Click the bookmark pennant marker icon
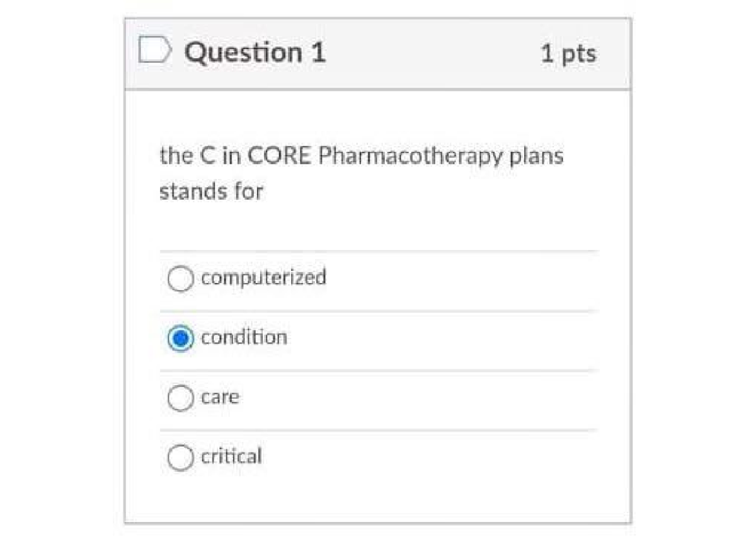Viewport: 756px width, 537px height. tap(155, 52)
